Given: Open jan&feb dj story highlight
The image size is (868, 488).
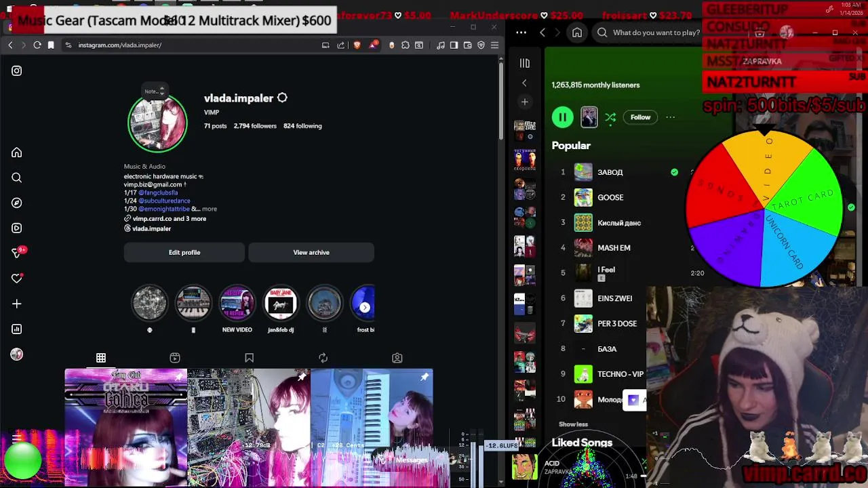Looking at the screenshot, I should [x=281, y=303].
